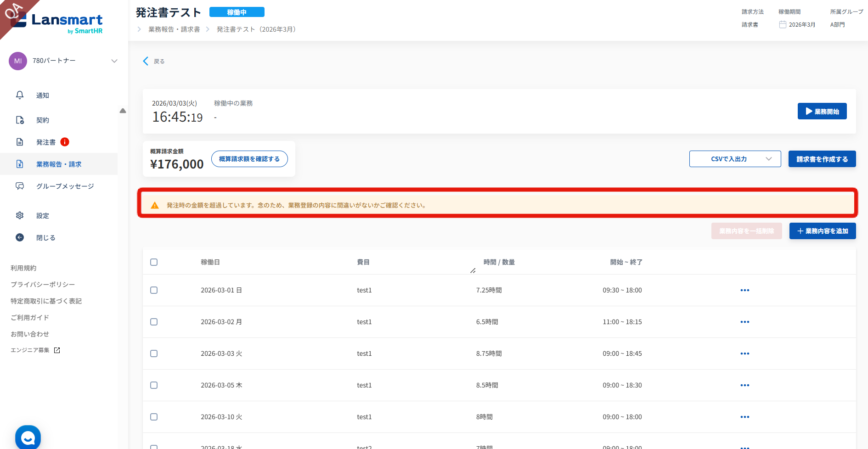868x449 pixels.
Task: Expand the 780パートナー account dropdown
Action: pyautogui.click(x=114, y=61)
